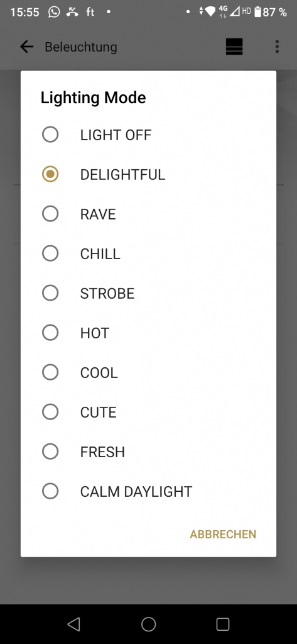This screenshot has height=644, width=297.
Task: Tap the WhatsApp notification icon in status bar
Action: [54, 12]
